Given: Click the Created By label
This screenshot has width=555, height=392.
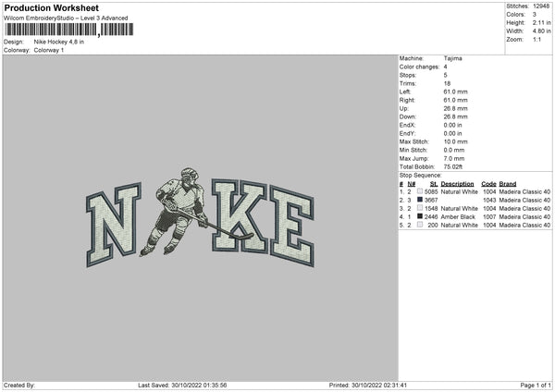Looking at the screenshot, I should tap(19, 386).
